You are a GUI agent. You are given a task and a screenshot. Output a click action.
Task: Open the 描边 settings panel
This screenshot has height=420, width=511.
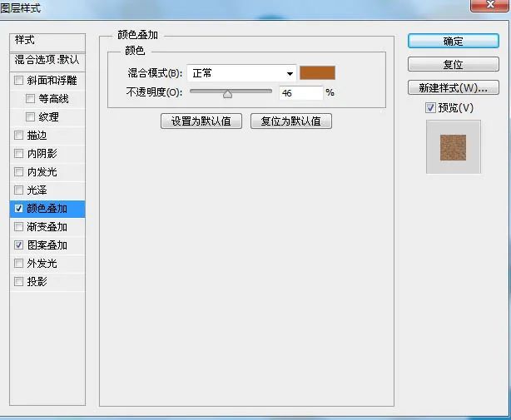(x=37, y=135)
